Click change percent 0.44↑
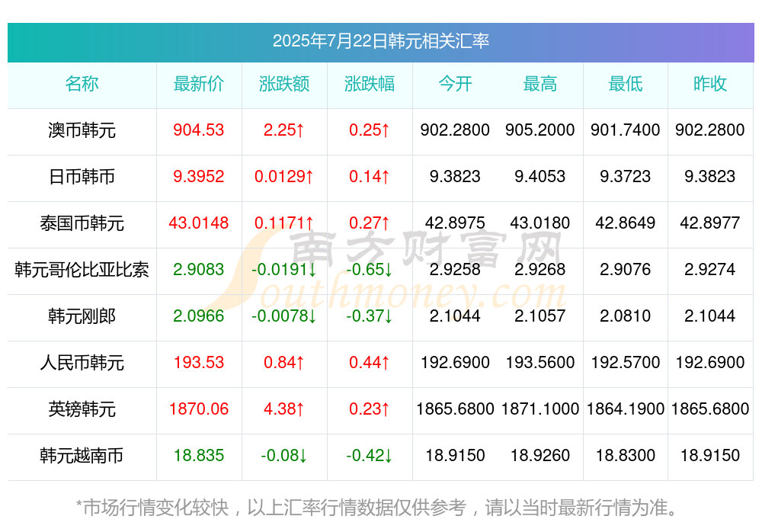This screenshot has height=532, width=762. (370, 362)
